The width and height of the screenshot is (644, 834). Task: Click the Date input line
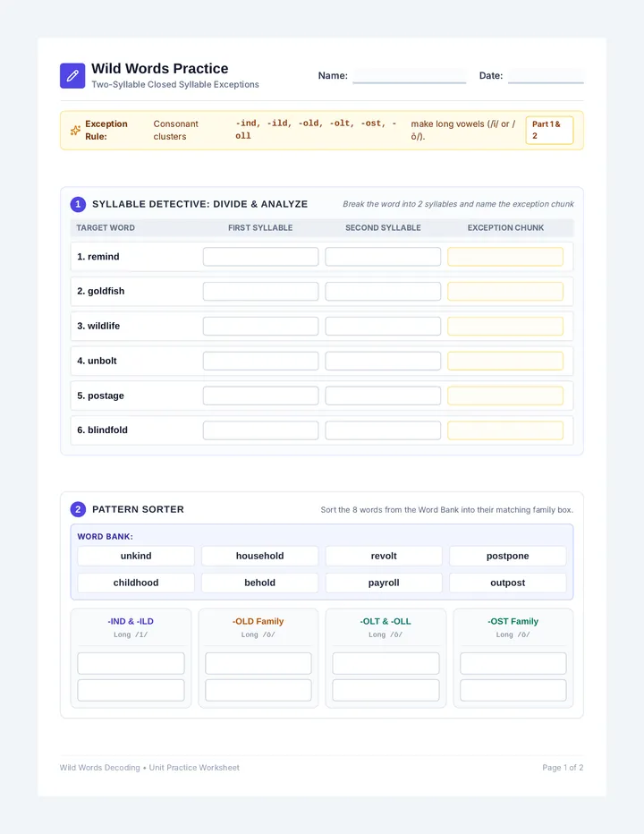pos(546,75)
